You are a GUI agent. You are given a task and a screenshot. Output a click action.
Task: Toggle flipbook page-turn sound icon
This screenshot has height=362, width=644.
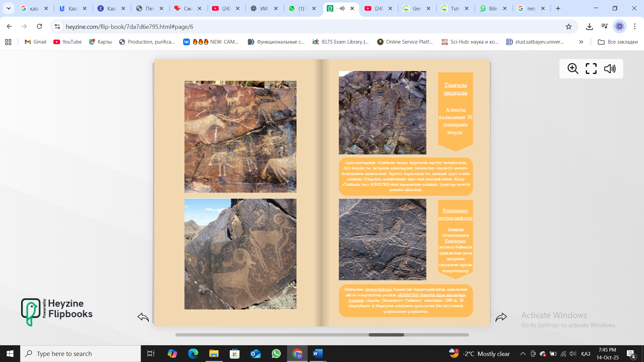609,69
